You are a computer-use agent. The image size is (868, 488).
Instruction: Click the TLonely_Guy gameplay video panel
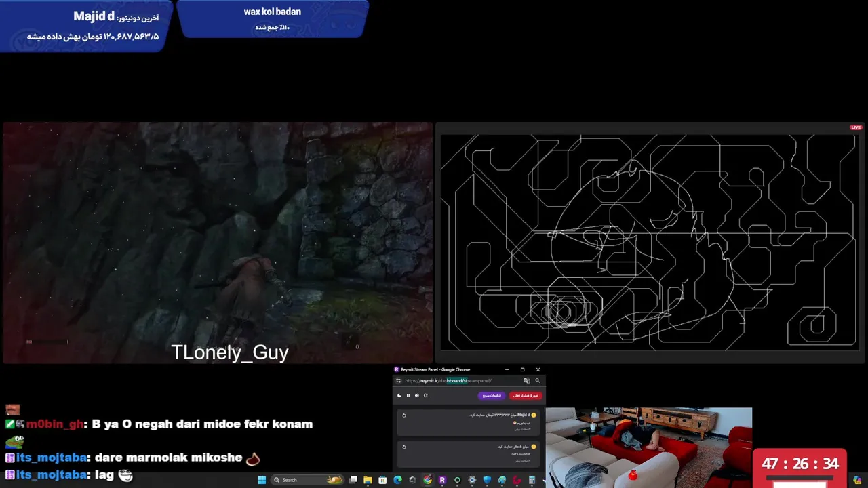tap(217, 243)
